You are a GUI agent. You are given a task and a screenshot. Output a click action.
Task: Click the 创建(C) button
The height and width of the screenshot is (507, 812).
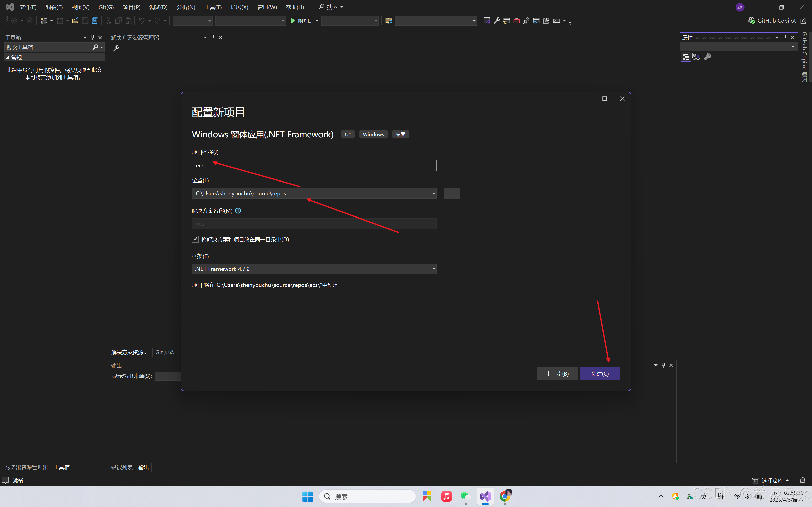[x=600, y=374]
